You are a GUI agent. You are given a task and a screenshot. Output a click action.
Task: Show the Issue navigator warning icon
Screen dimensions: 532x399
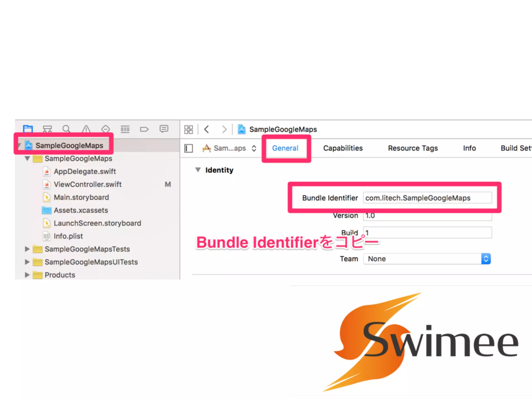point(86,129)
